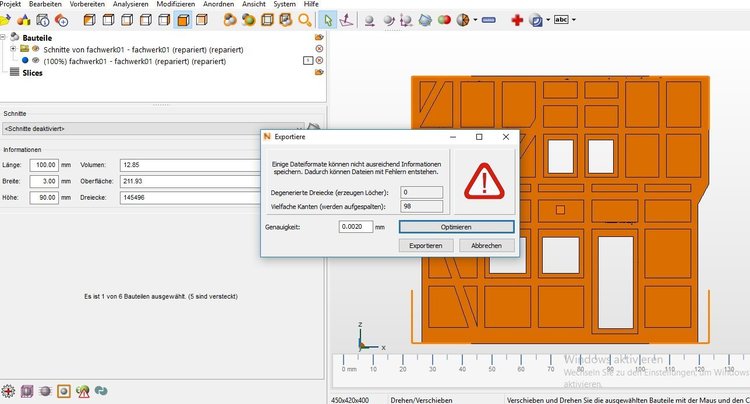Viewport: 750px width, 404px height.
Task: Click the Breite field showing 3.00
Action: click(44, 181)
